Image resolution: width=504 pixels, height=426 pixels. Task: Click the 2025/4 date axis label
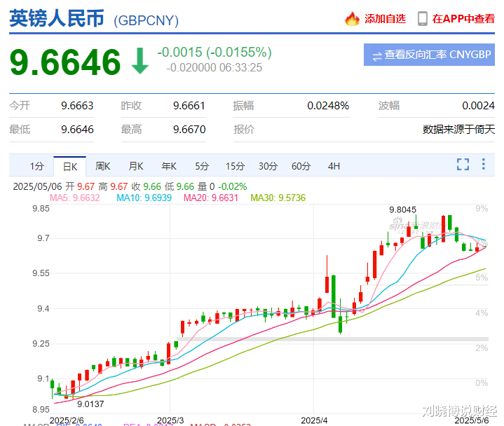point(314,420)
